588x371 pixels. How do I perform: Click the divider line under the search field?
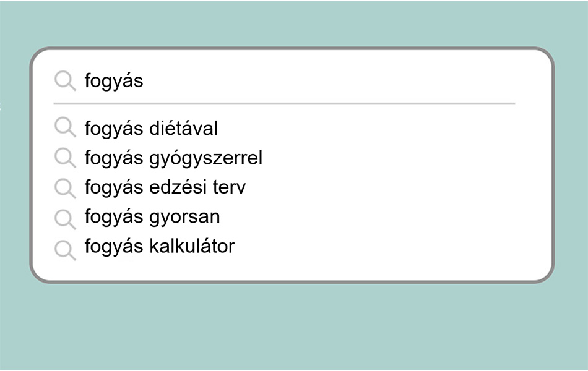284,103
